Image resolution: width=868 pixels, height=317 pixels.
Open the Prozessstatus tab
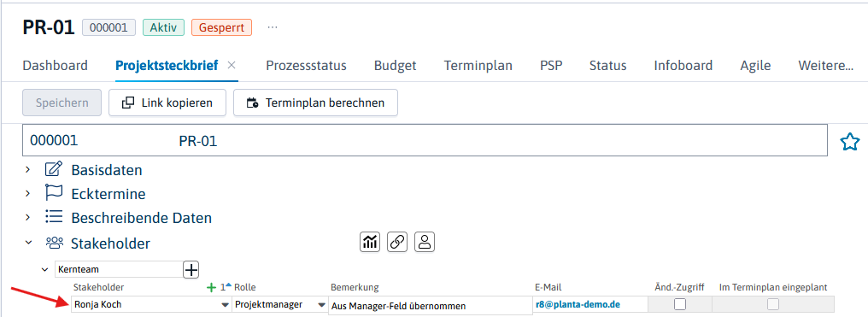(306, 65)
